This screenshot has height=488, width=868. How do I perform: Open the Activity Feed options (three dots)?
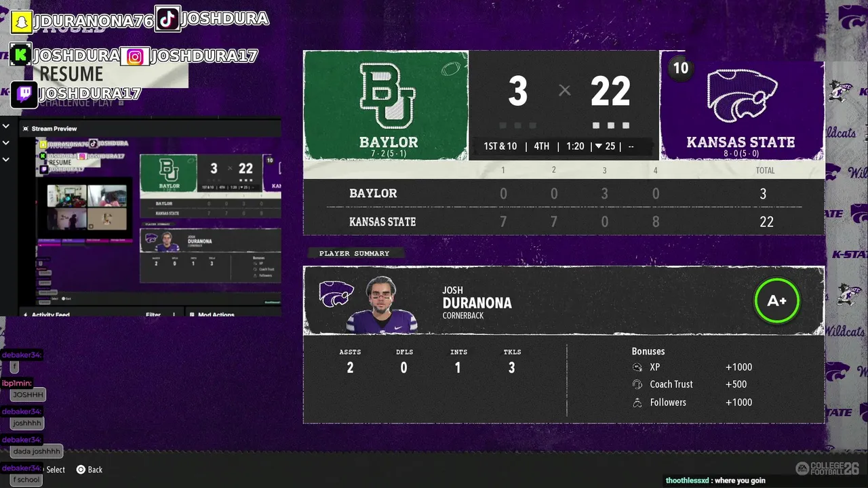tap(174, 314)
